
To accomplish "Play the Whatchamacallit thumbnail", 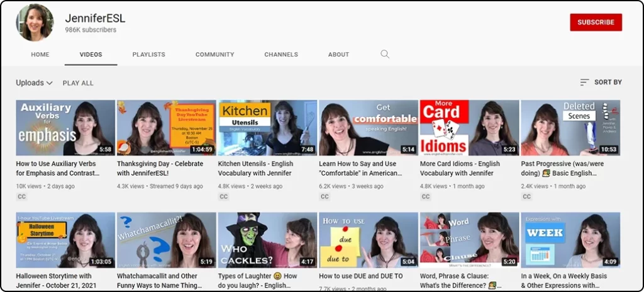I will (167, 240).
